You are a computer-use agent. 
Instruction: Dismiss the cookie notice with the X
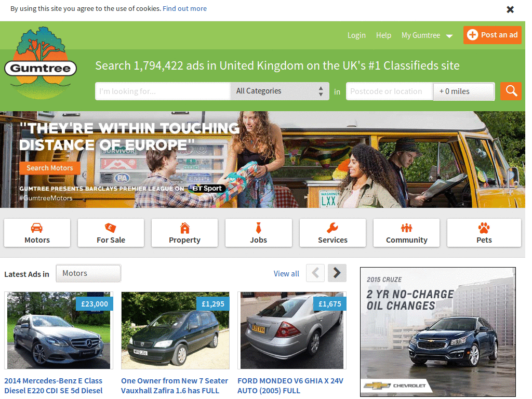[x=510, y=9]
